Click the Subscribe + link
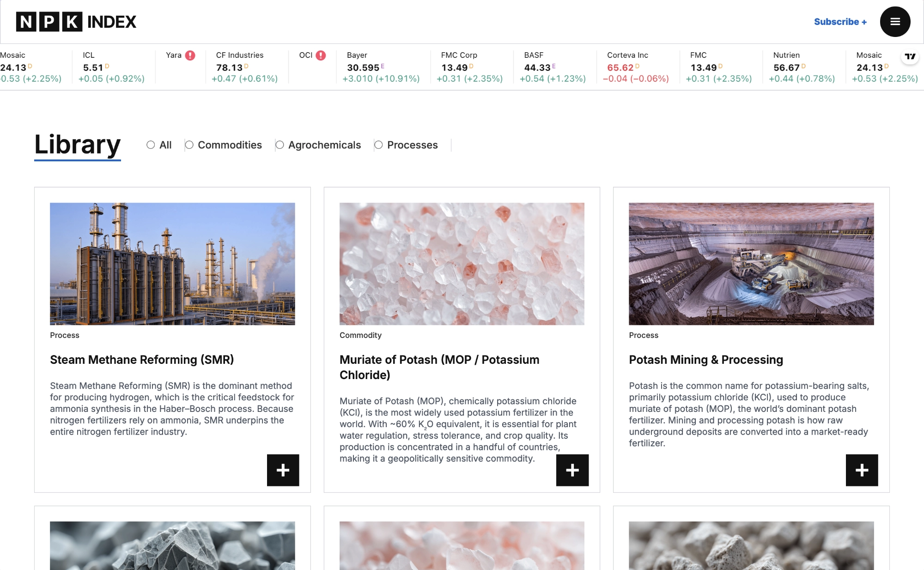924x570 pixels. click(x=840, y=22)
